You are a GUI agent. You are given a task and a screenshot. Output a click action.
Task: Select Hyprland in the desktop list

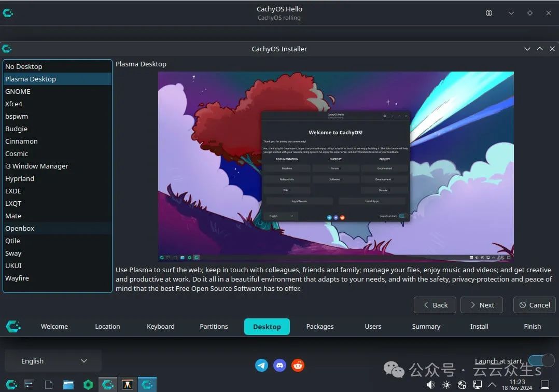click(x=58, y=179)
